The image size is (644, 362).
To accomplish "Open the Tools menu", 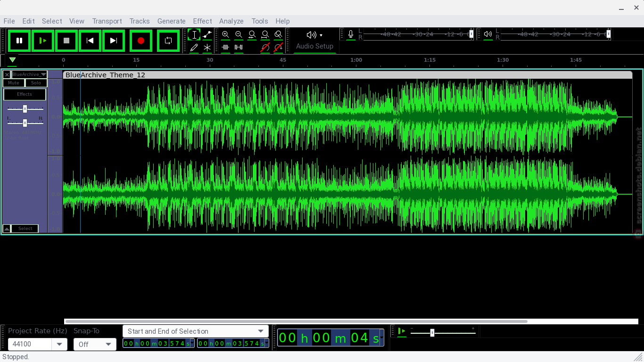I will point(260,21).
